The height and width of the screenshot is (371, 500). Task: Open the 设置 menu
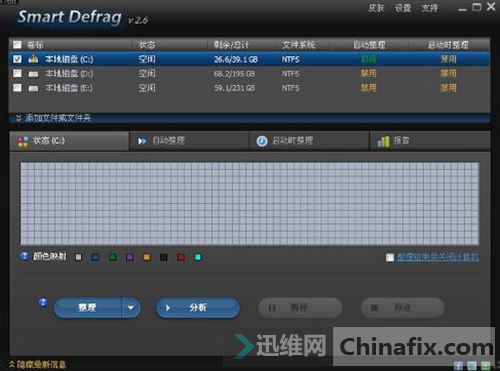[x=403, y=8]
